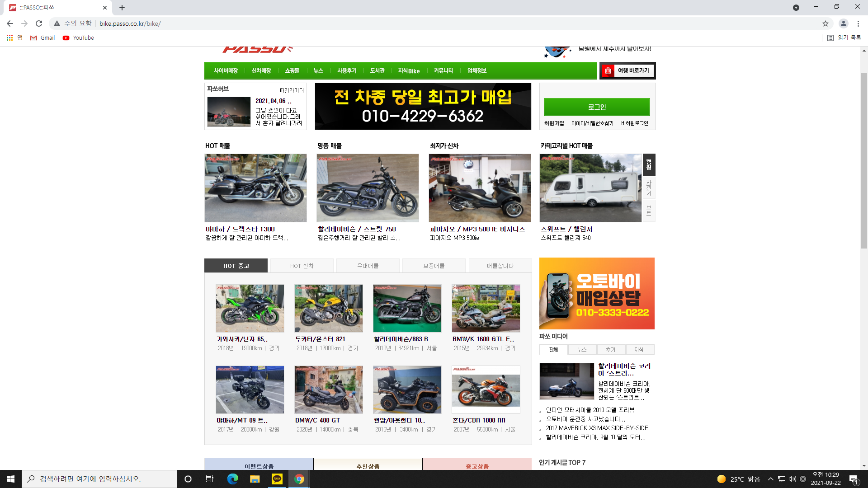Open KakaoTalk from taskbar
This screenshot has width=868, height=488.
(277, 479)
